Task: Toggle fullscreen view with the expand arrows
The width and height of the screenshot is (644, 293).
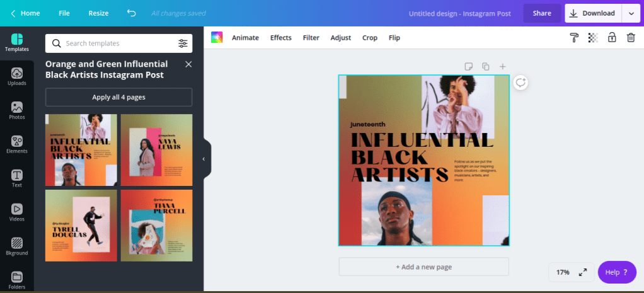Action: coord(583,272)
